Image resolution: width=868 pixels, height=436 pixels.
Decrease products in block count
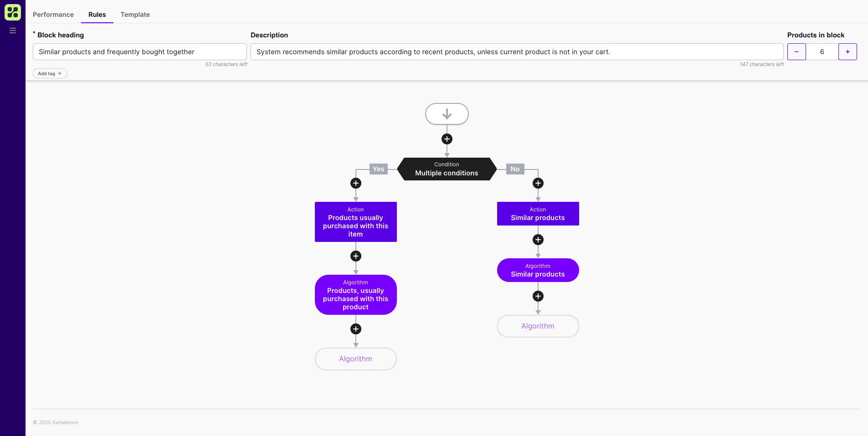coord(796,52)
